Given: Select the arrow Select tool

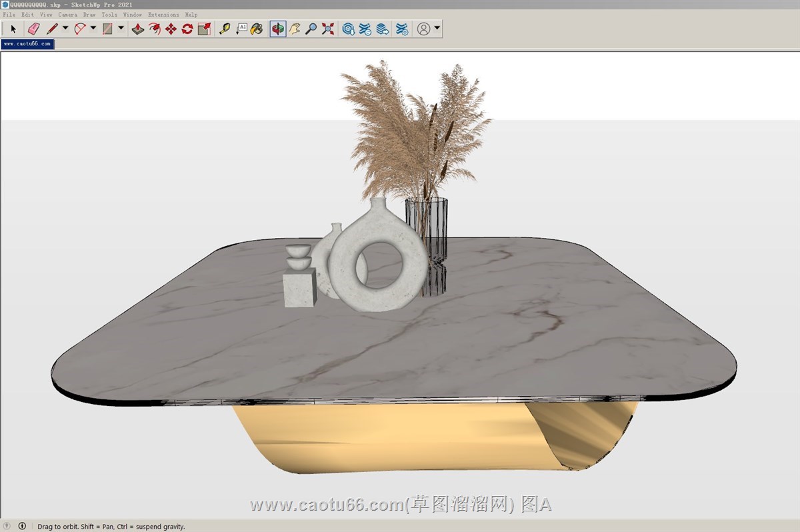Looking at the screenshot, I should [x=13, y=29].
